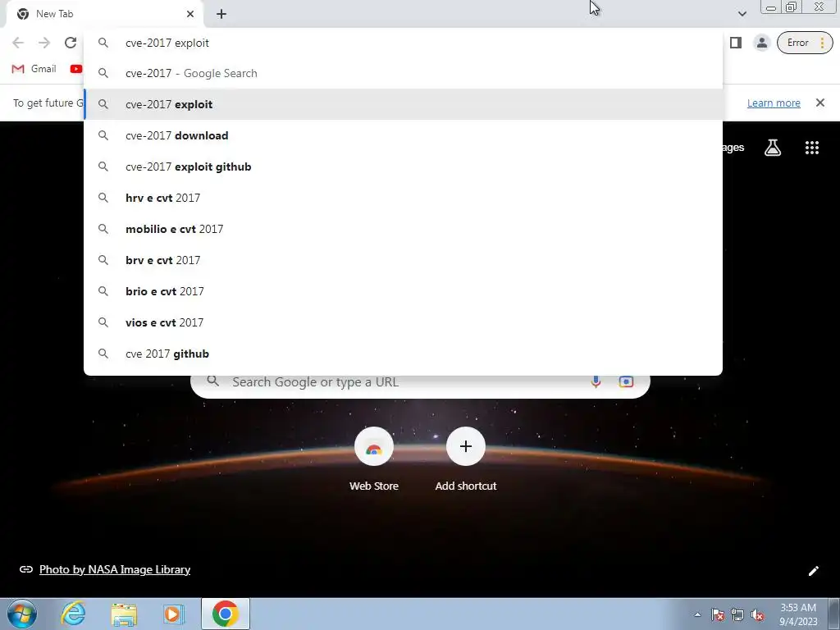The height and width of the screenshot is (630, 840).
Task: Open Chrome side panel icon
Action: tap(736, 43)
